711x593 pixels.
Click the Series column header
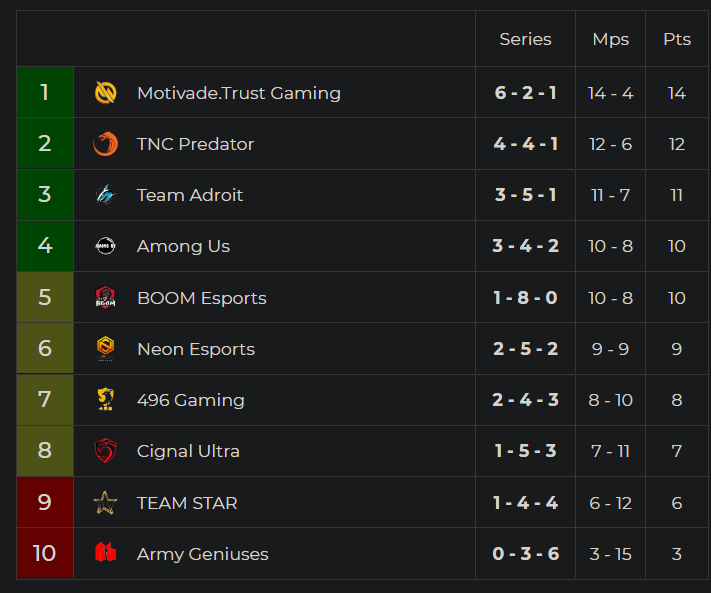point(525,39)
